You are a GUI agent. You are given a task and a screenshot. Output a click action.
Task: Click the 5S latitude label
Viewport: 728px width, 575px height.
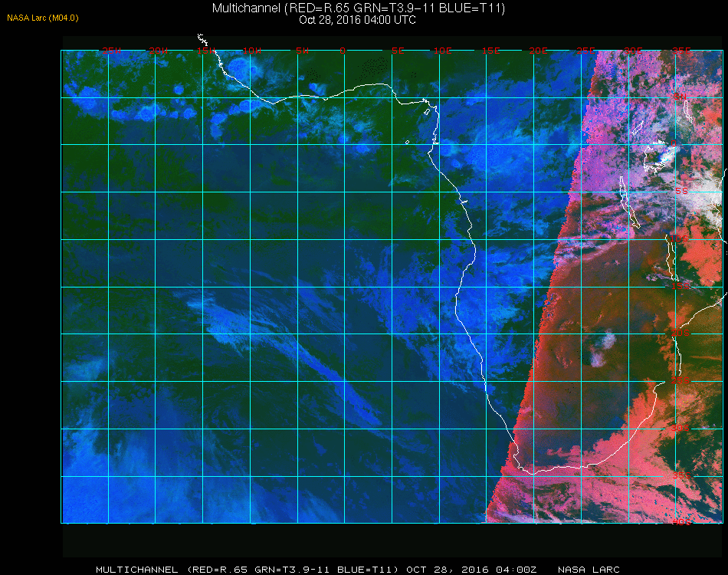(x=681, y=191)
